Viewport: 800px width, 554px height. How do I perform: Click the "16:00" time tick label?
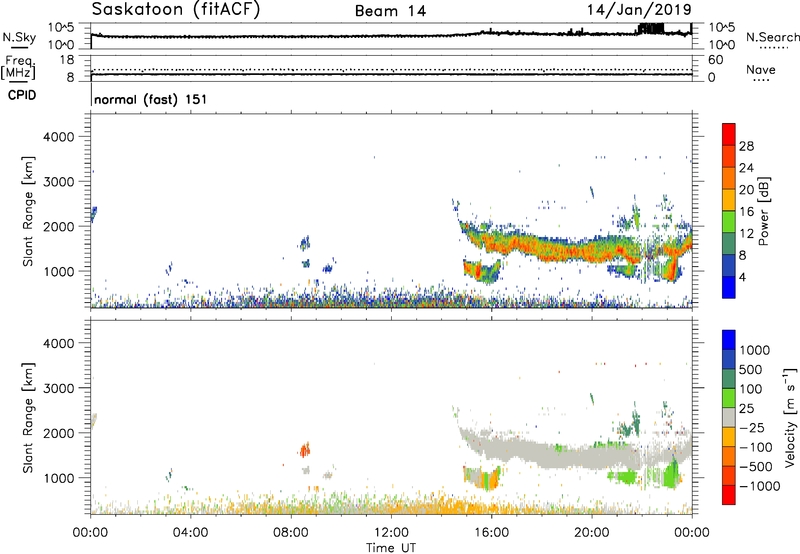click(x=491, y=533)
